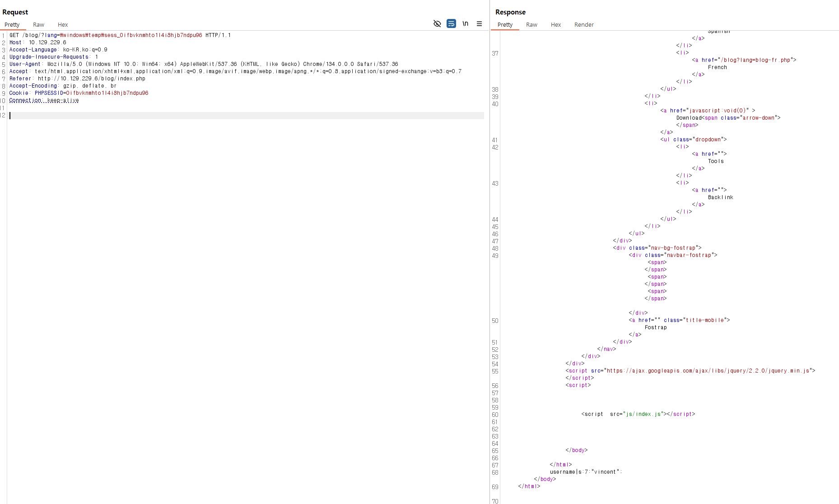Open the Request options hamburger menu
Image resolution: width=839 pixels, height=504 pixels.
point(479,23)
